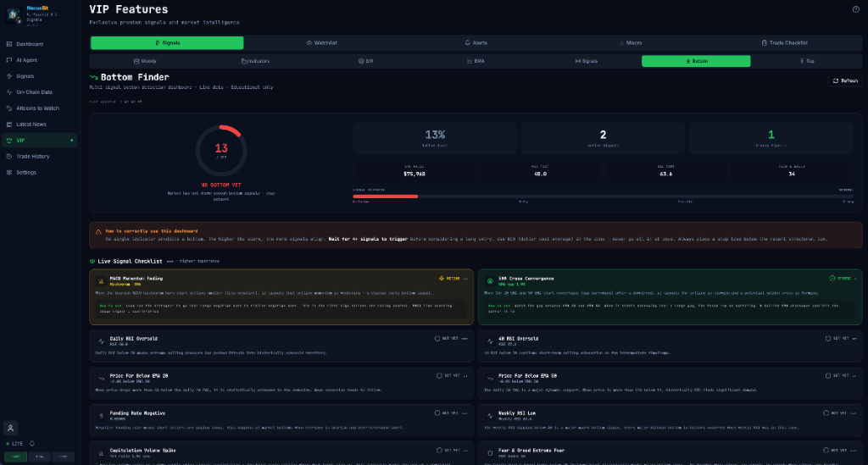Go to Signals in the left sidebar
The image size is (868, 465).
[39, 75]
